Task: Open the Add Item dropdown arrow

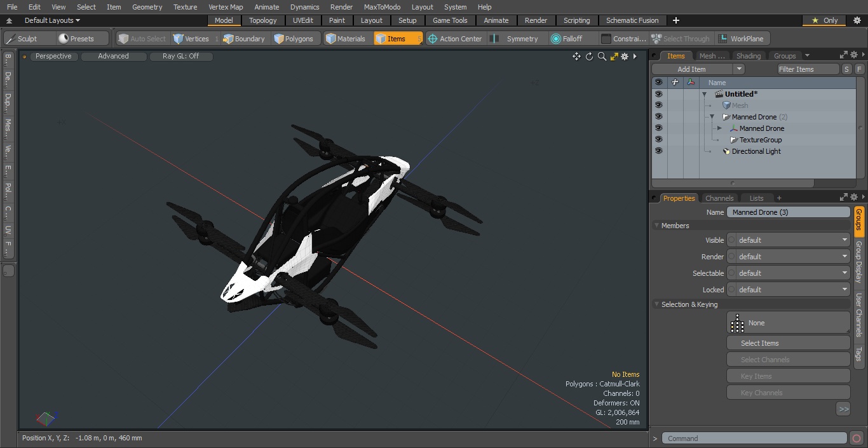Action: [x=738, y=69]
